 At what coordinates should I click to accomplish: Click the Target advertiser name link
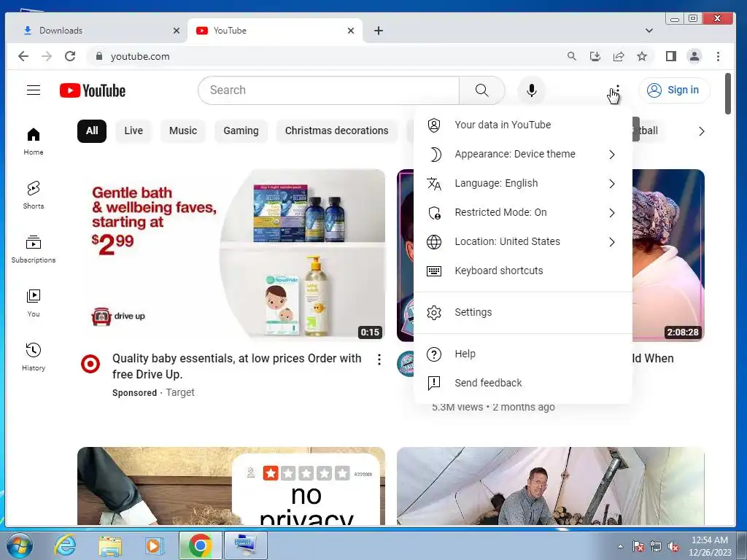(180, 392)
